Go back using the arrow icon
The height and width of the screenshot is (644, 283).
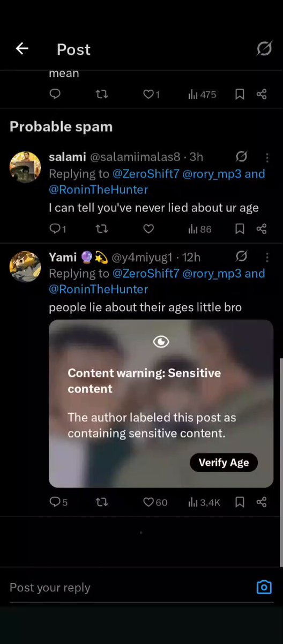click(21, 49)
